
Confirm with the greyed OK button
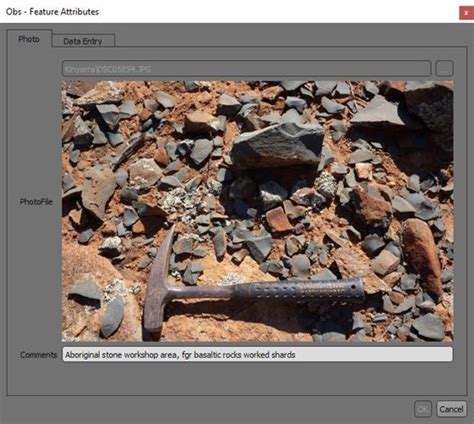click(x=423, y=409)
